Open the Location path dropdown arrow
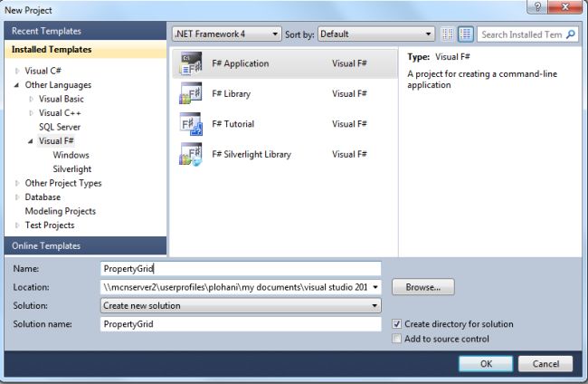The height and width of the screenshot is (384, 588). tap(375, 287)
